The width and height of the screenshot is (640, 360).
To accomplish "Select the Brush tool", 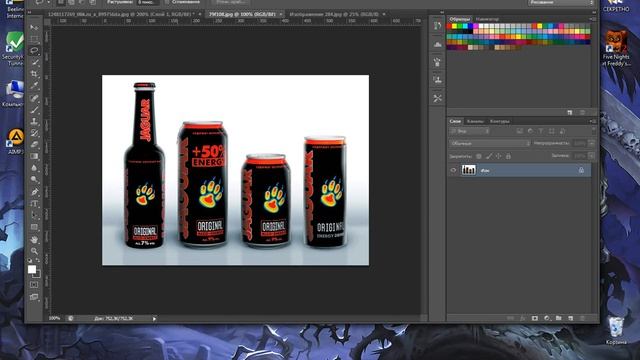I will [35, 109].
